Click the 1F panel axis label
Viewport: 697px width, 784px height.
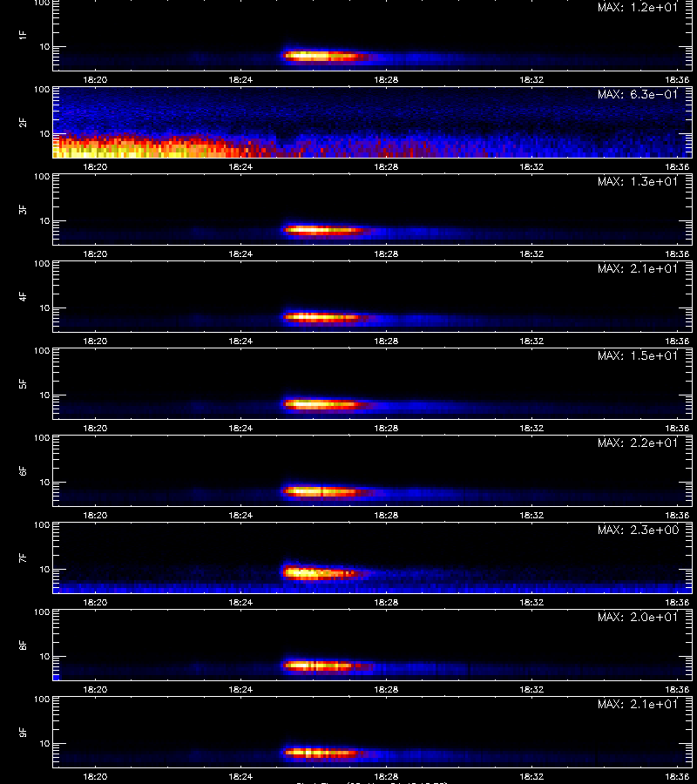tap(23, 35)
